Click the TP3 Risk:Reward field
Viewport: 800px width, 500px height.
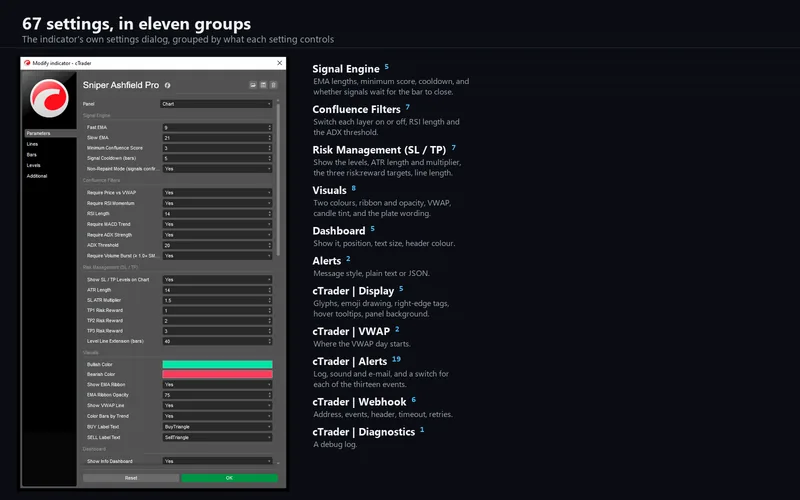(215, 331)
